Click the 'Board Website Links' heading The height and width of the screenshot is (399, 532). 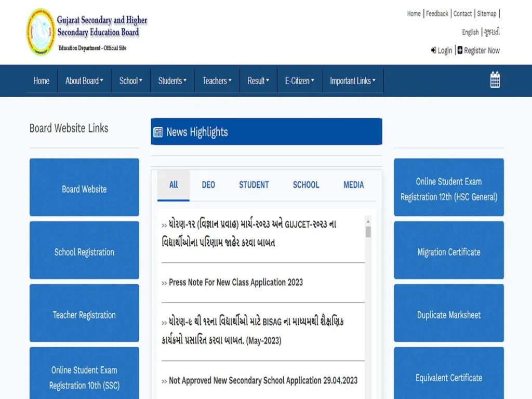point(69,128)
